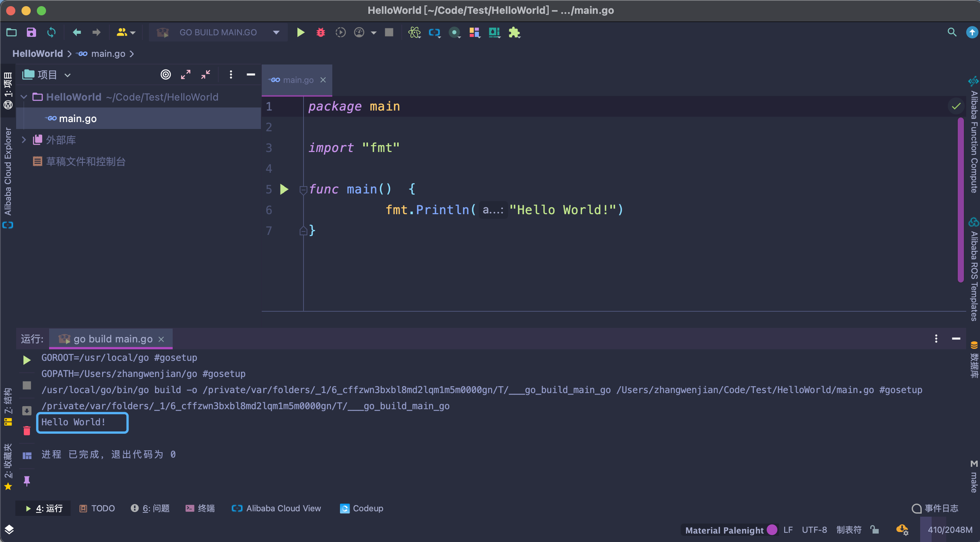This screenshot has height=542, width=980.
Task: Switch to the TODO tool window tab
Action: [x=97, y=508]
